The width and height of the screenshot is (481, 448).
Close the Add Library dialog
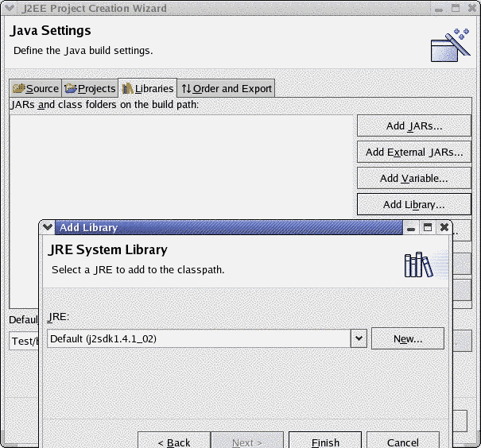[444, 228]
